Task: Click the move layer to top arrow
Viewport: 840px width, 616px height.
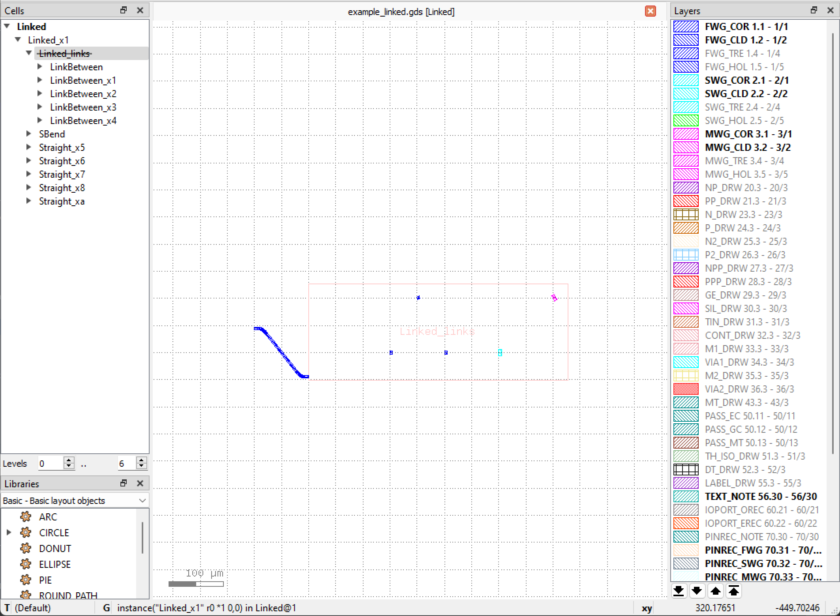Action: (x=733, y=591)
